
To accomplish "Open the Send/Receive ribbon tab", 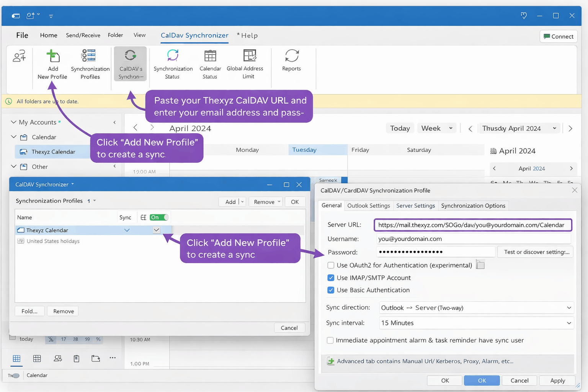I will [x=83, y=35].
